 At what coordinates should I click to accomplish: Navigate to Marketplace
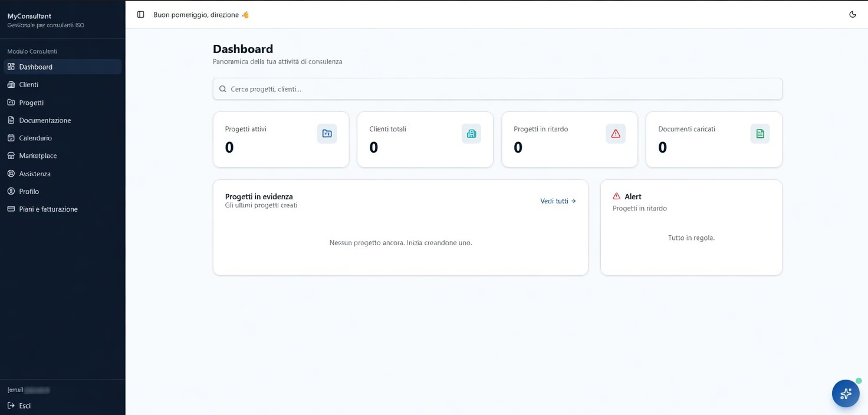click(x=63, y=156)
